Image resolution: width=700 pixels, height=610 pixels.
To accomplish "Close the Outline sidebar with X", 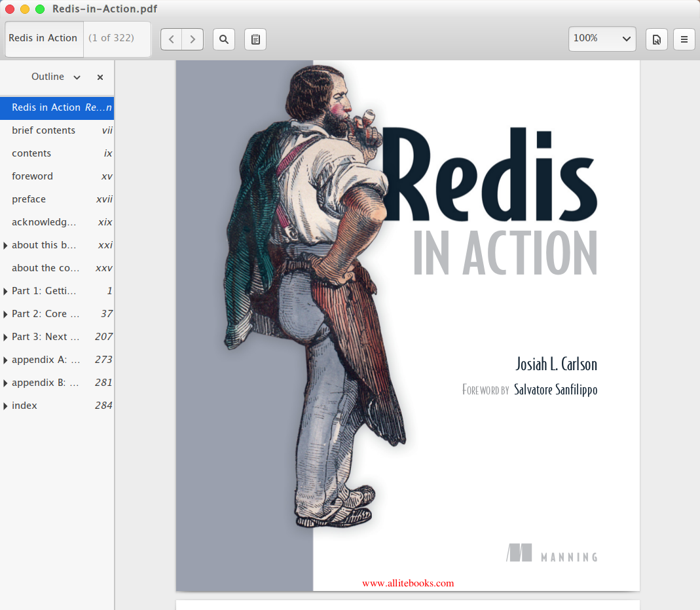I will pos(100,77).
